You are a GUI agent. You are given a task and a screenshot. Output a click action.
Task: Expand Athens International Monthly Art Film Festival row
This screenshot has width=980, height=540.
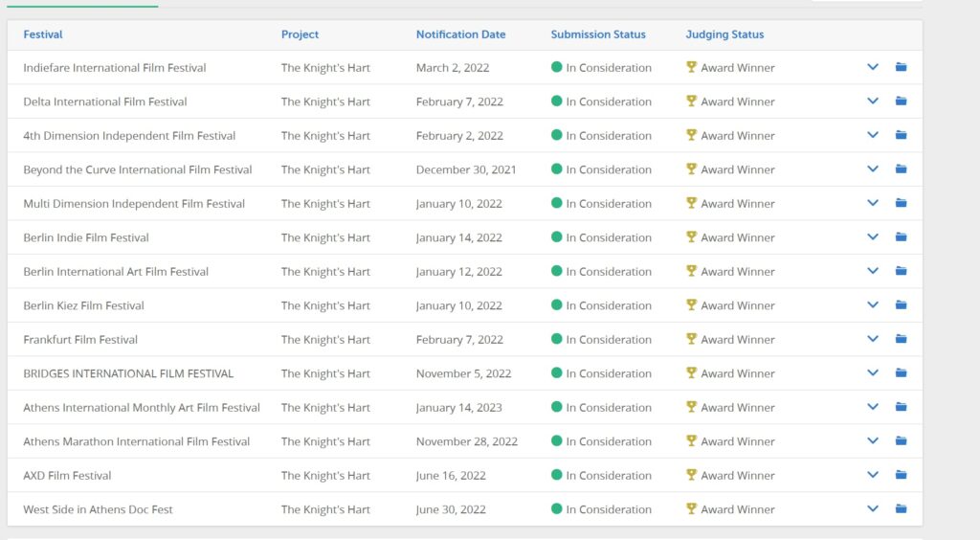[873, 406]
